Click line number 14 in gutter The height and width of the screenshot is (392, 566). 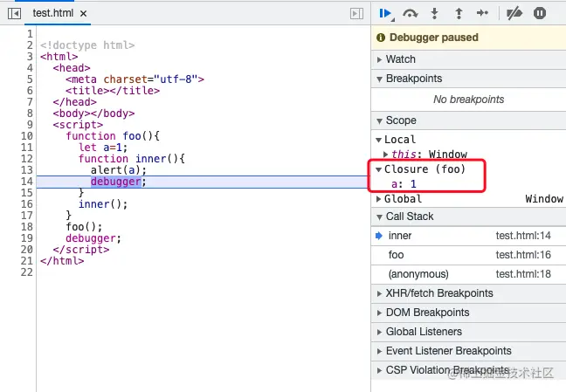click(27, 182)
